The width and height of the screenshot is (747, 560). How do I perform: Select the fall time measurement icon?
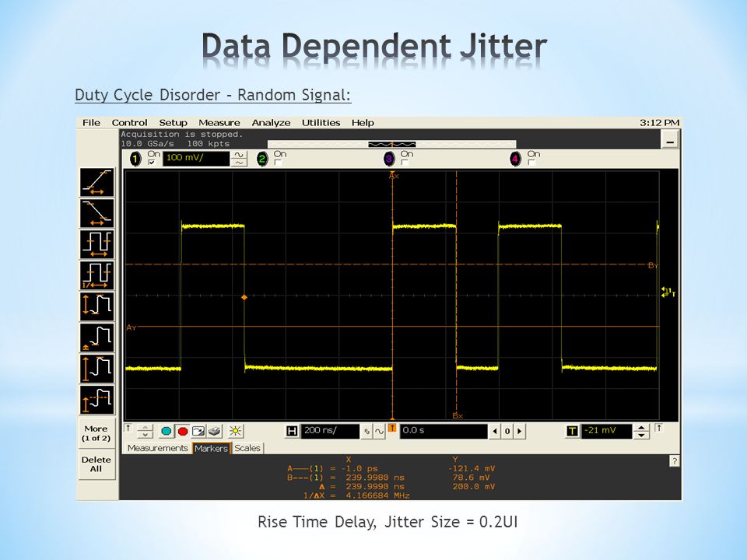[96, 213]
